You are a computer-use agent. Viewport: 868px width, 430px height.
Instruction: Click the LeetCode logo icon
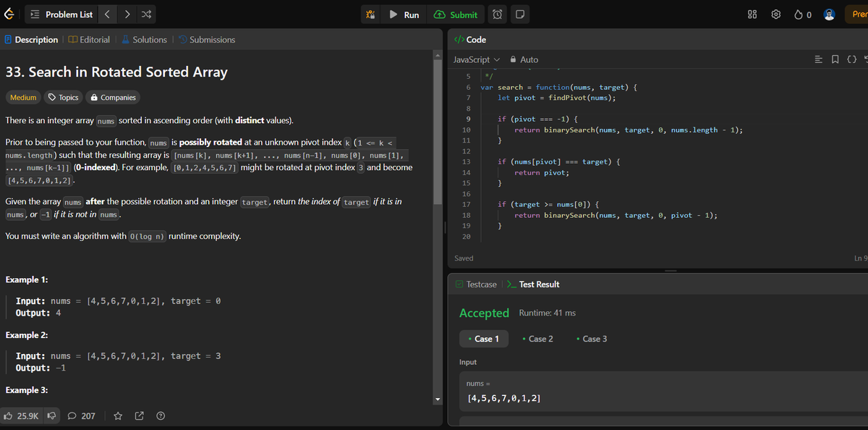coord(8,14)
